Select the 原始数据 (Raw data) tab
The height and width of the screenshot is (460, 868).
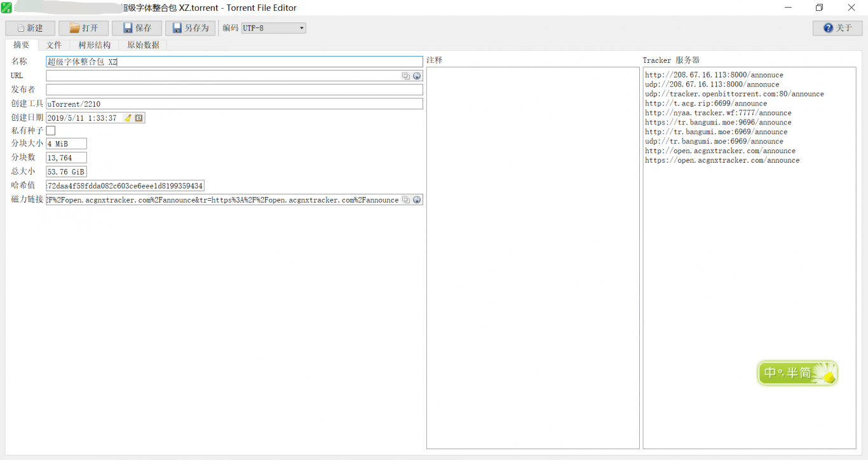click(x=143, y=45)
